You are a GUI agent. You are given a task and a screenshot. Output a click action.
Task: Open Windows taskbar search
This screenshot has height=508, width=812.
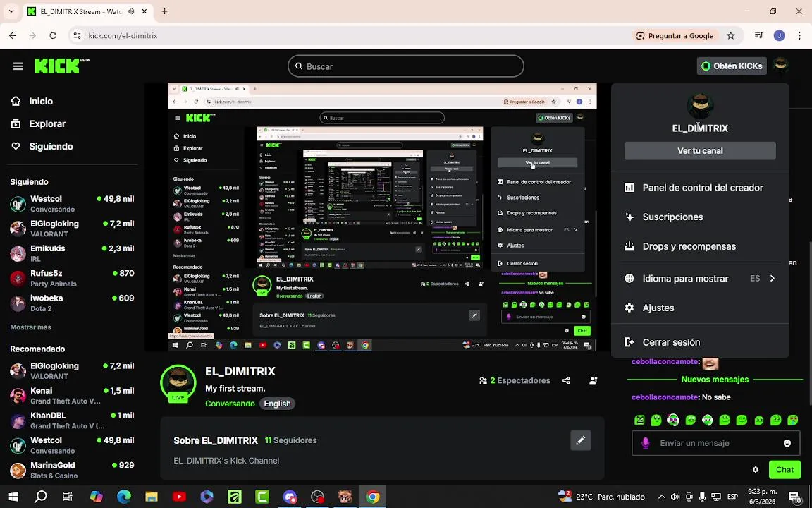(x=40, y=497)
